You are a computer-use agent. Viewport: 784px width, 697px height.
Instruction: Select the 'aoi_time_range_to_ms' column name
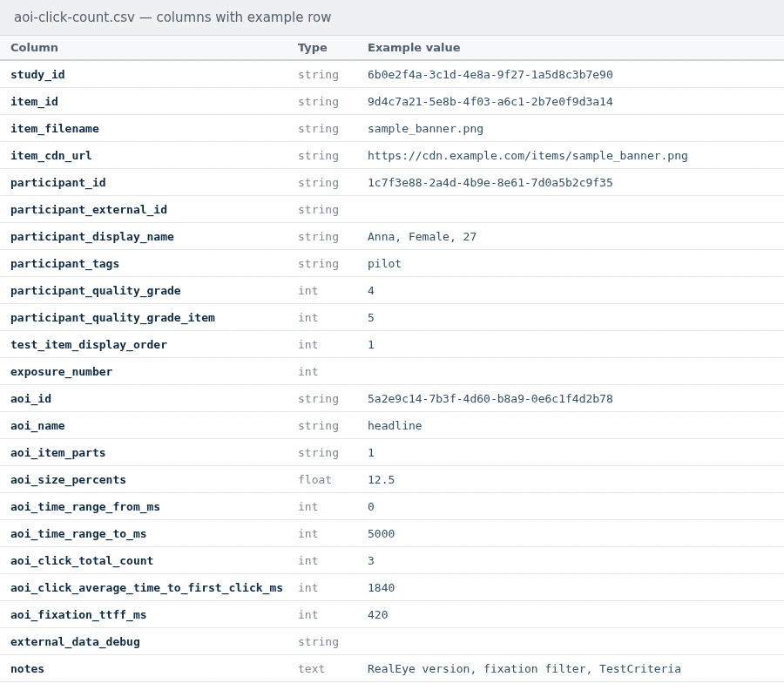pos(78,533)
